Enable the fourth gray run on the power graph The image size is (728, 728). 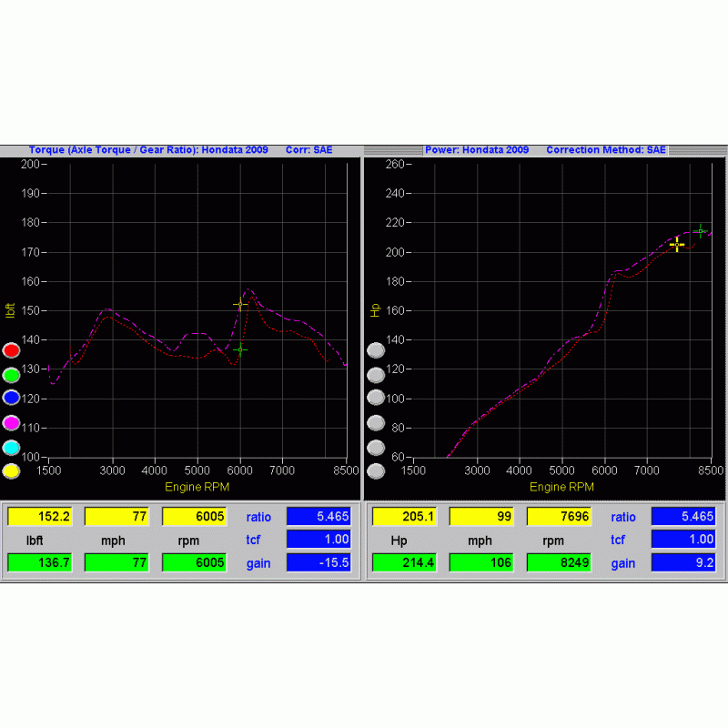[x=376, y=422]
